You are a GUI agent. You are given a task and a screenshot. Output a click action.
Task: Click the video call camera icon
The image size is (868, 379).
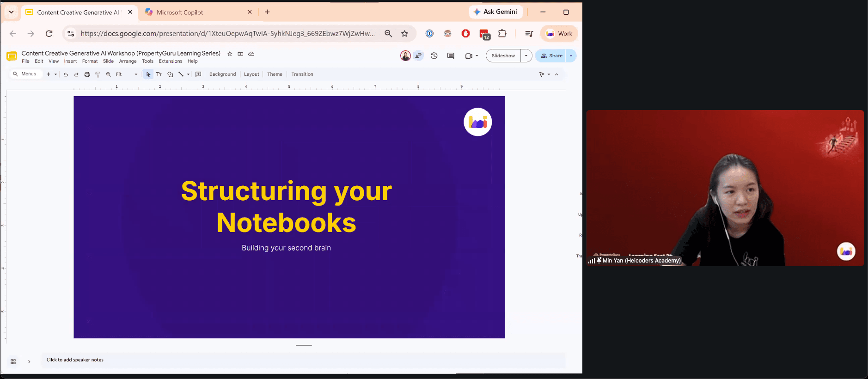pyautogui.click(x=469, y=56)
